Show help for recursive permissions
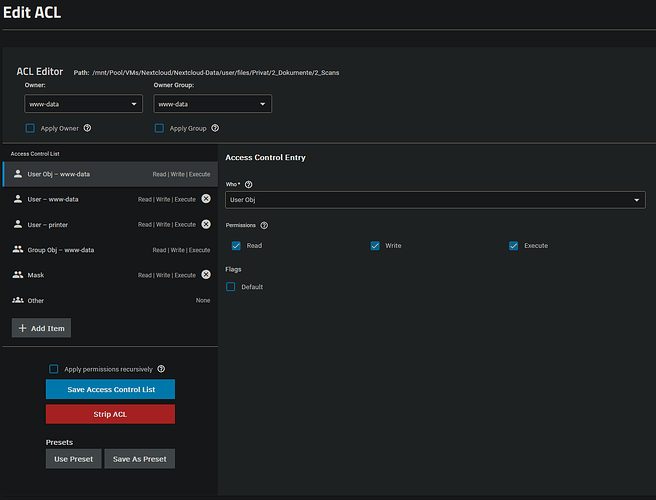Image resolution: width=656 pixels, height=500 pixels. pyautogui.click(x=161, y=369)
